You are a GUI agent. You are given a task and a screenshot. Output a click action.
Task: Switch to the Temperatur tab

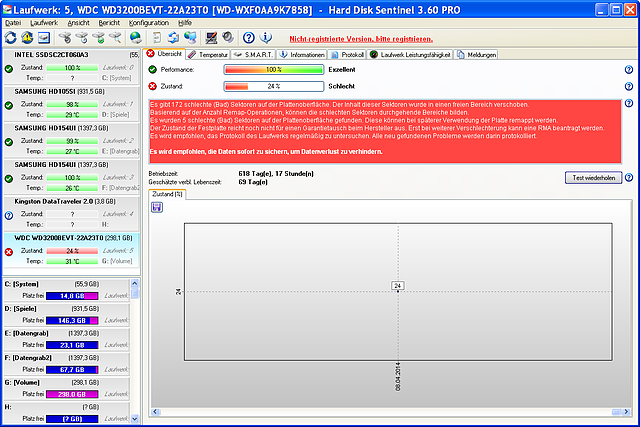(x=208, y=55)
